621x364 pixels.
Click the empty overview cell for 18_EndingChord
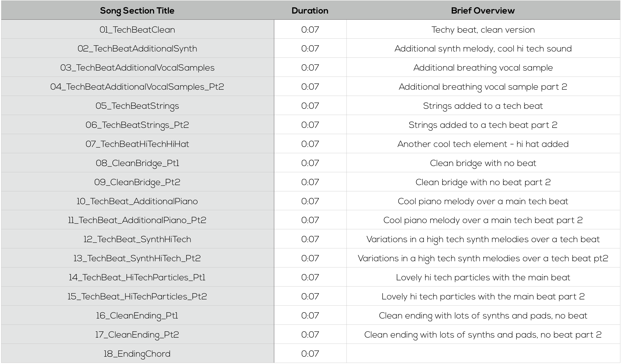tap(483, 354)
